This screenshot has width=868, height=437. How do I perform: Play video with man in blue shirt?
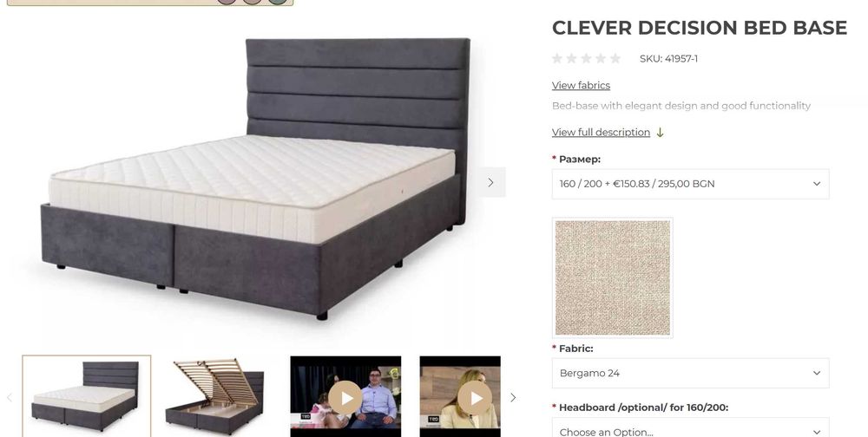(x=346, y=397)
